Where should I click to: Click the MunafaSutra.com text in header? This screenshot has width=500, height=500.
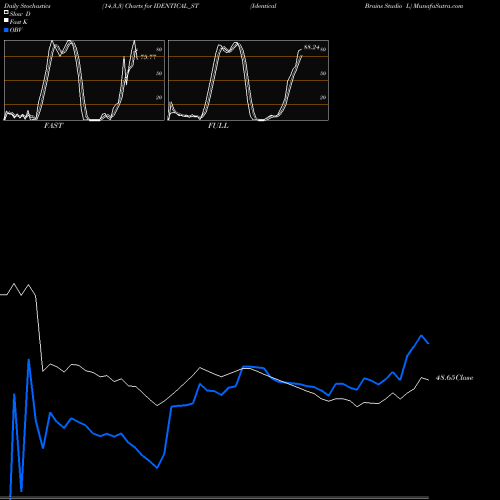(438, 6)
